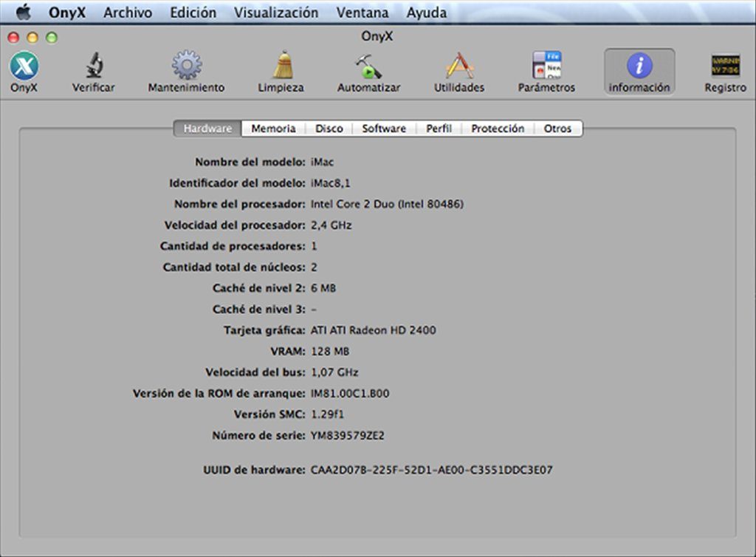756x557 pixels.
Task: Open the OnyX application menu
Action: pos(67,13)
